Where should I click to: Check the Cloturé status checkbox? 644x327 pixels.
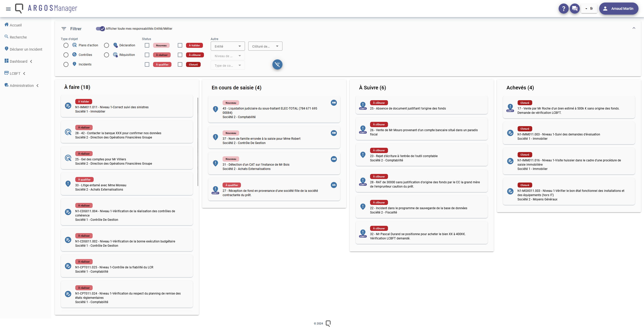tap(180, 64)
